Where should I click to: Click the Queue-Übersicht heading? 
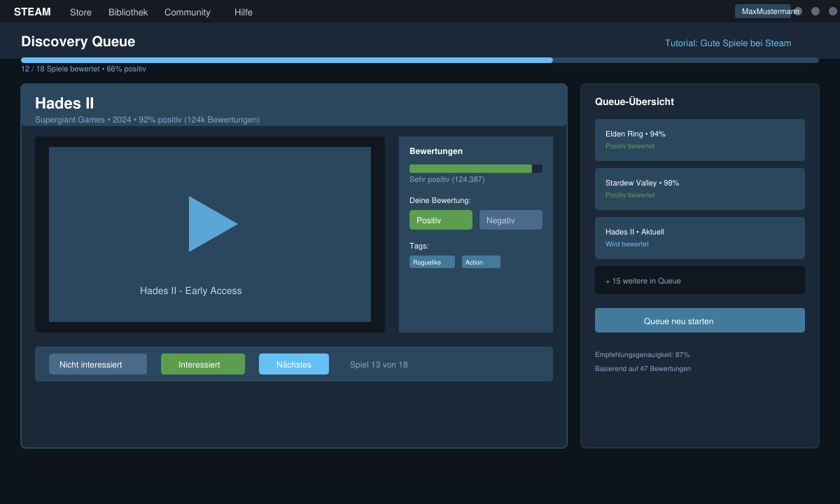click(634, 101)
